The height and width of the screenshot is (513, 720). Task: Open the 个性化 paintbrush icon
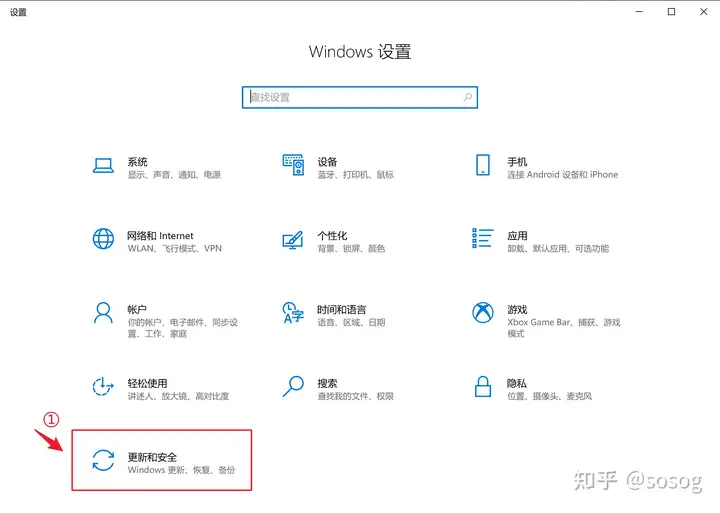tap(293, 239)
